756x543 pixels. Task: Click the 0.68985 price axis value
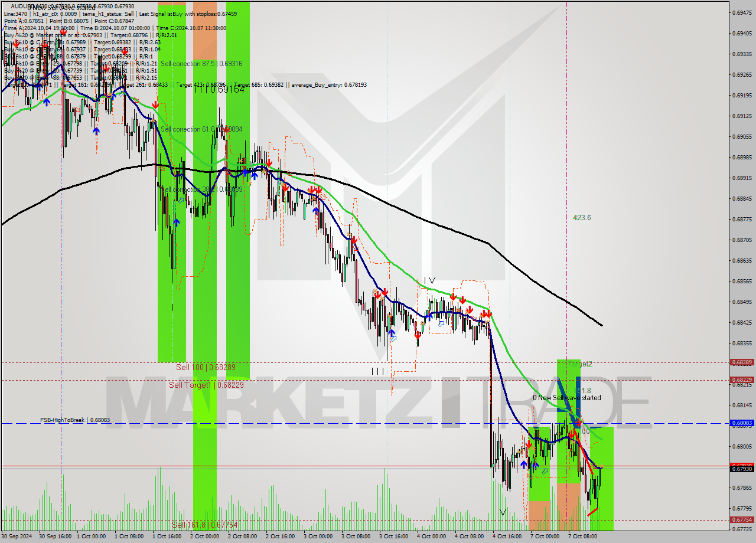(742, 157)
